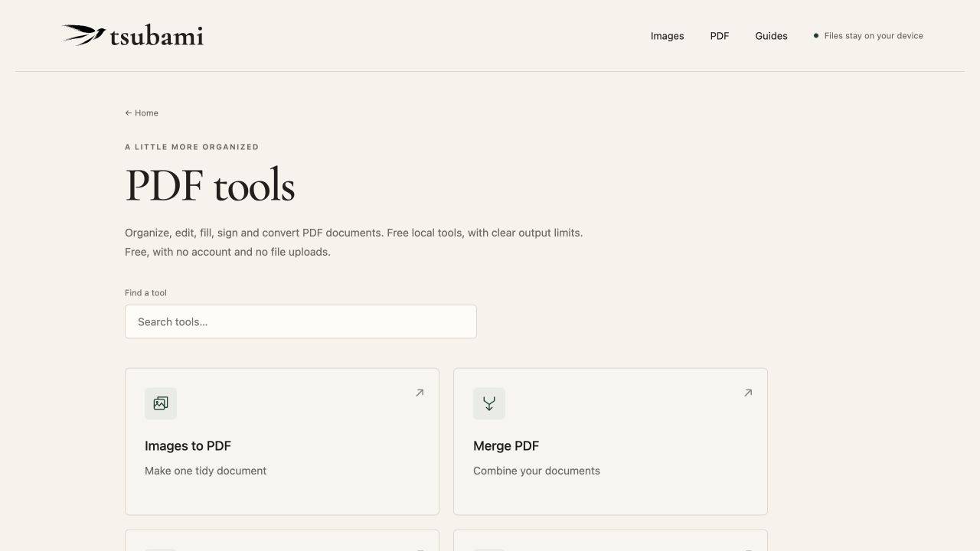Click the tsubami swallow logo

point(132,35)
